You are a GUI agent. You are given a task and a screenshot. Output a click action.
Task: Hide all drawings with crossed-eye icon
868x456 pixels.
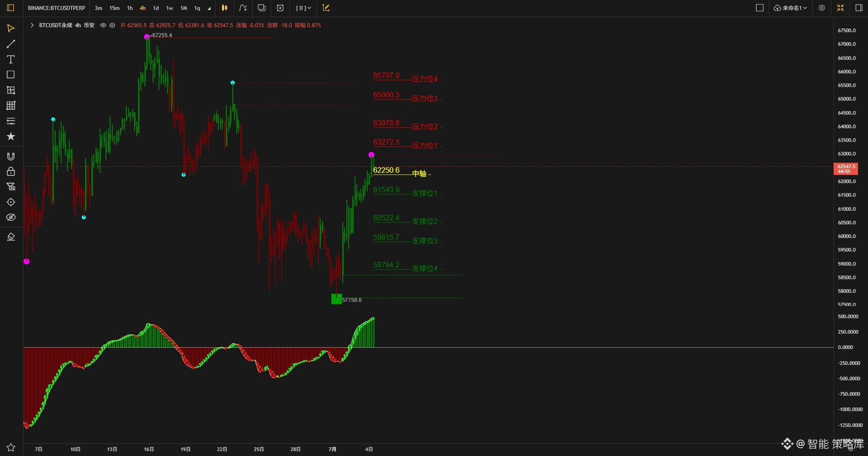[x=11, y=218]
